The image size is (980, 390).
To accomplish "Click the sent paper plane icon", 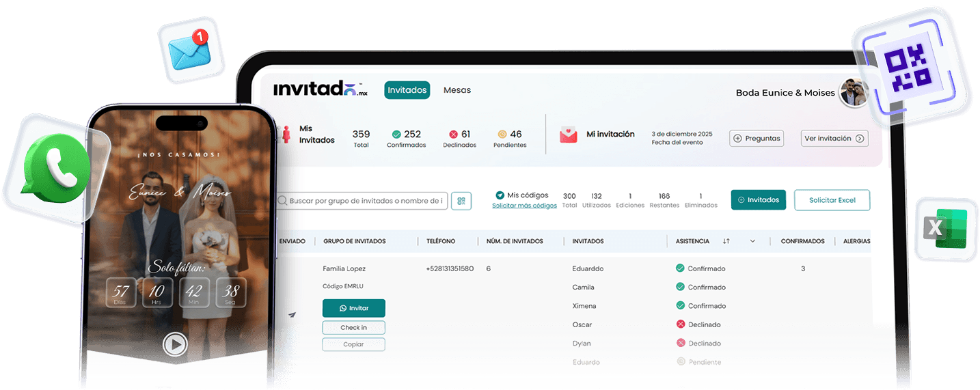I will coord(292,315).
